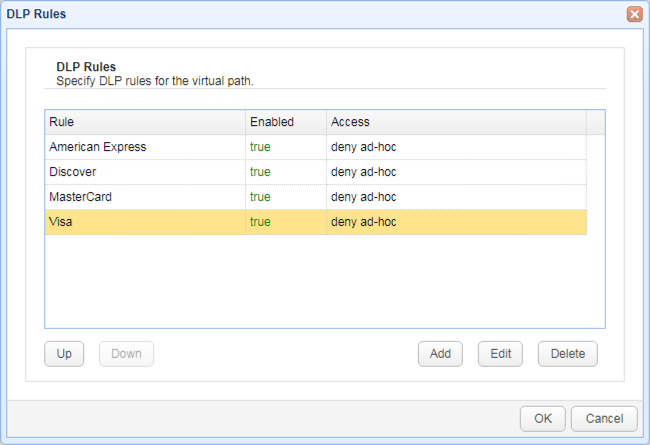Select the Visa rule name
Viewport: 650px width, 445px height.
click(x=61, y=222)
